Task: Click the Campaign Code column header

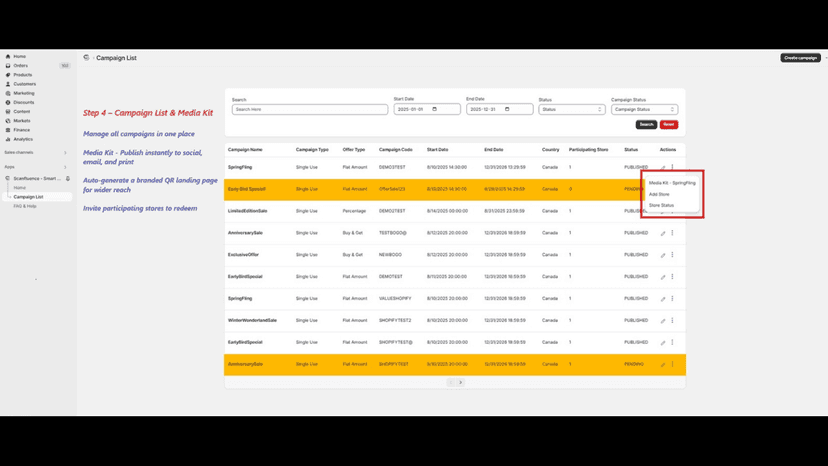Action: pyautogui.click(x=396, y=150)
